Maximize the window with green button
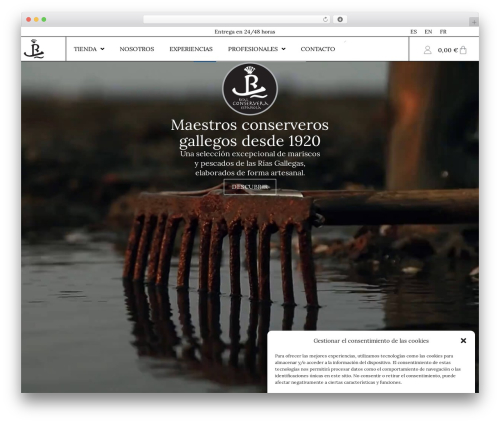500x423 pixels. tap(44, 19)
